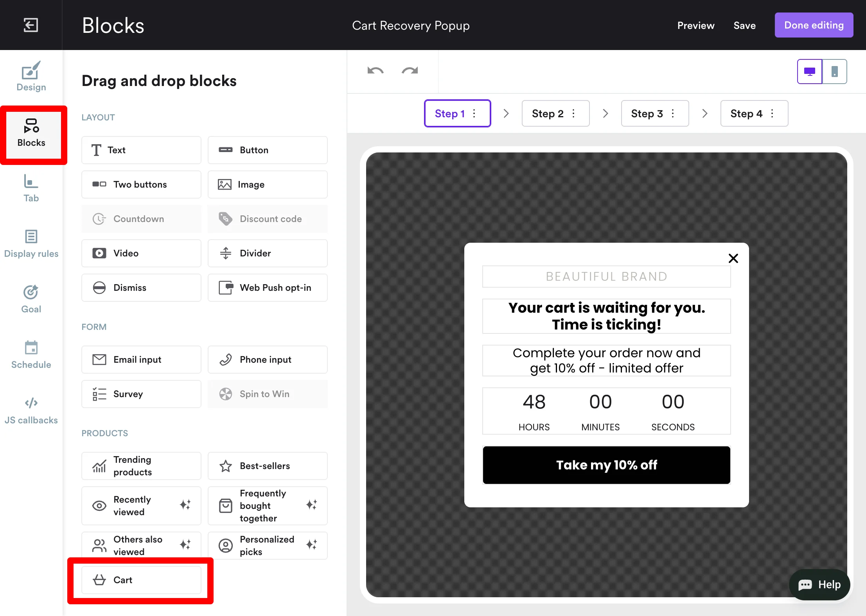866x616 pixels.
Task: Click the Take my 10% off button
Action: tap(606, 465)
